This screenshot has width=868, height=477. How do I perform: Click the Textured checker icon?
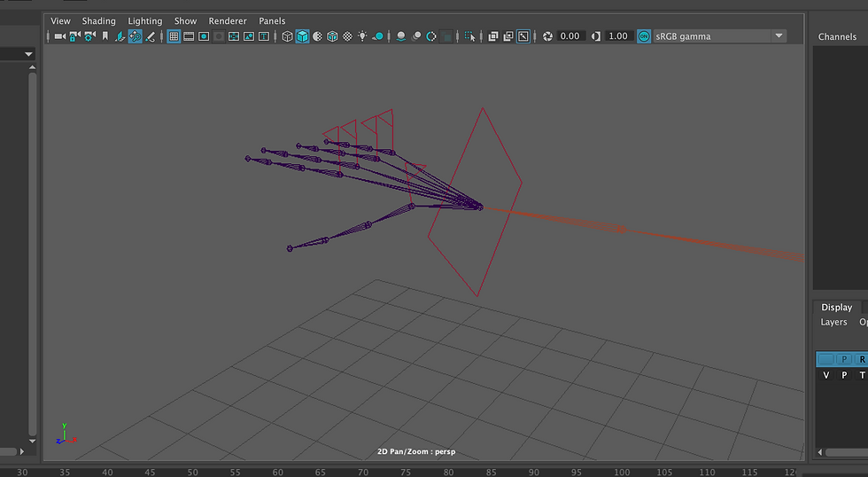point(347,36)
